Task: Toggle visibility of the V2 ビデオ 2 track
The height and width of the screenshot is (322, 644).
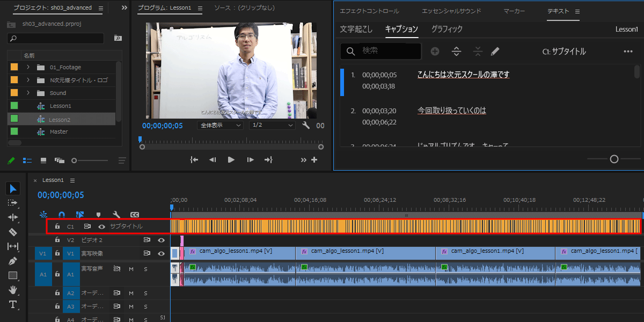Action: [x=161, y=240]
